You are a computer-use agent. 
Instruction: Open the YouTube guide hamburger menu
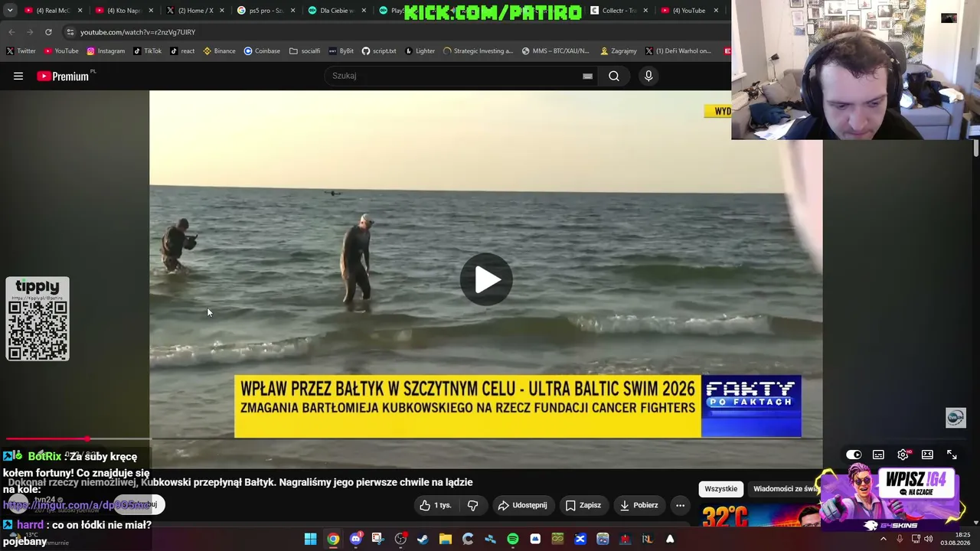click(x=18, y=76)
